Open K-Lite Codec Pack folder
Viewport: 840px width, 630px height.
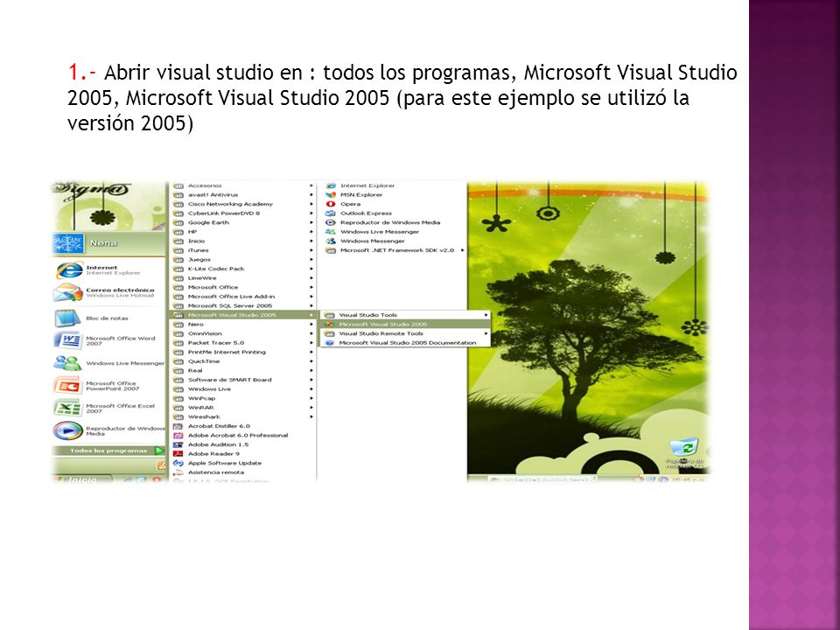click(242, 269)
